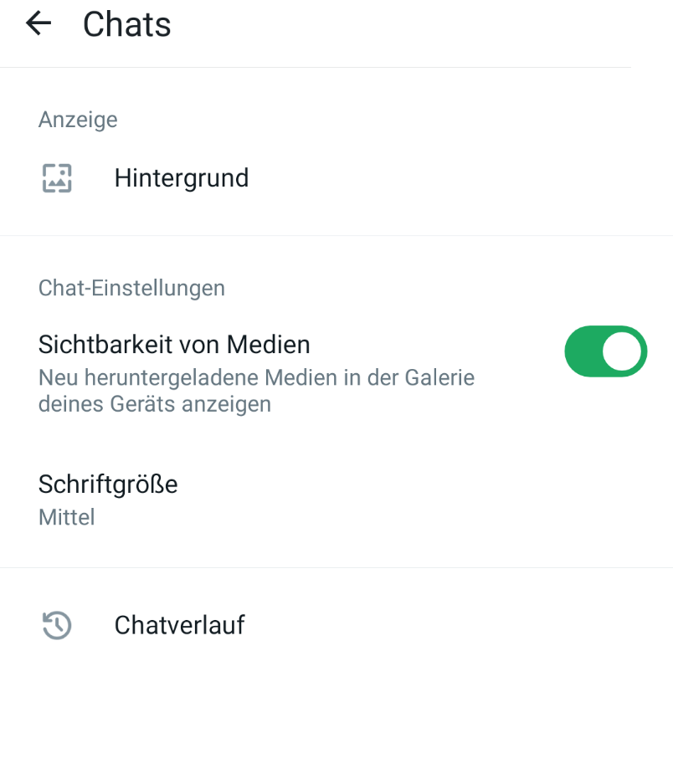The width and height of the screenshot is (673, 784).
Task: Toggle the Sichtbarkeit von Medien switch
Action: click(605, 351)
